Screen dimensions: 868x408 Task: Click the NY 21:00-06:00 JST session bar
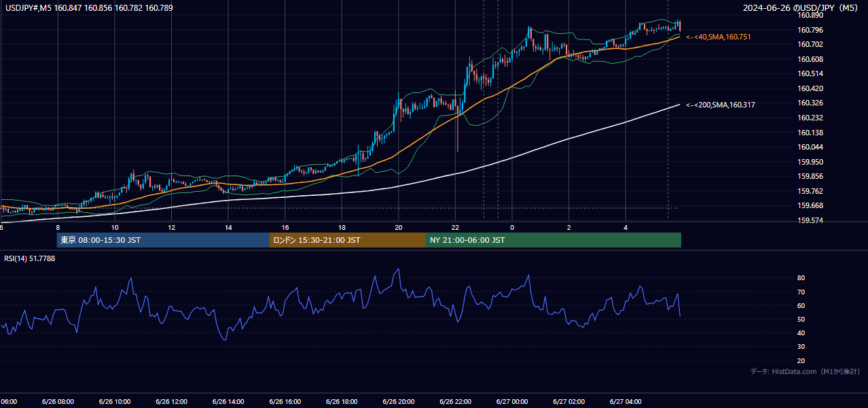pos(554,240)
